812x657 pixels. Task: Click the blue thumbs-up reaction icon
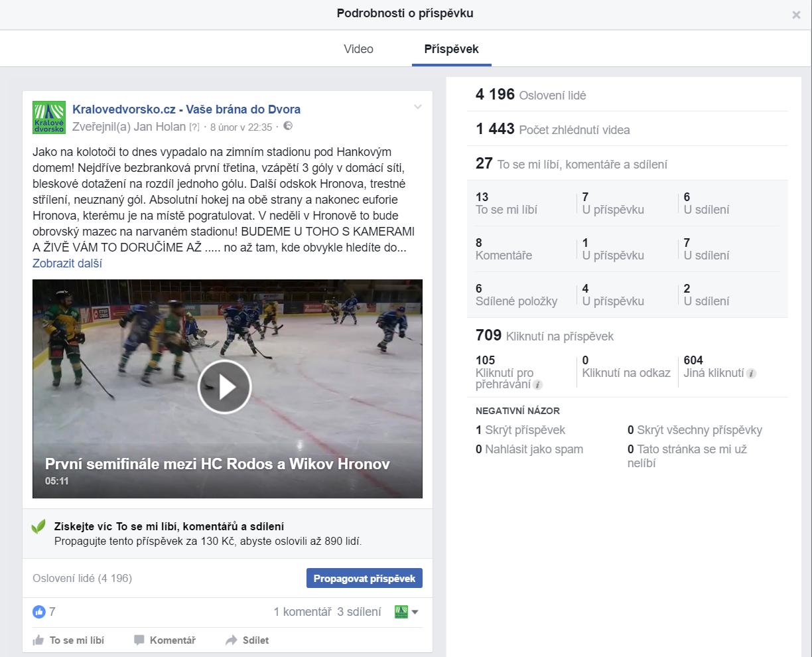click(x=39, y=612)
